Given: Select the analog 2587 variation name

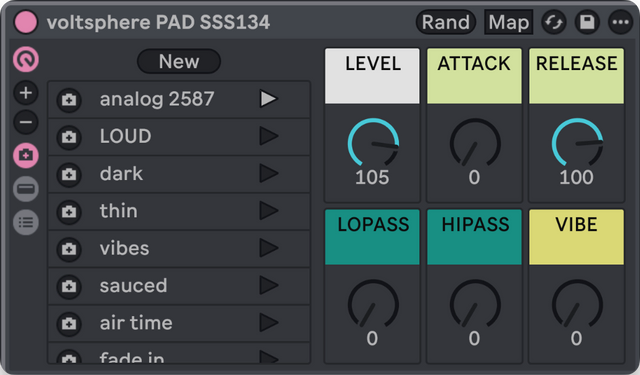Looking at the screenshot, I should click(157, 99).
